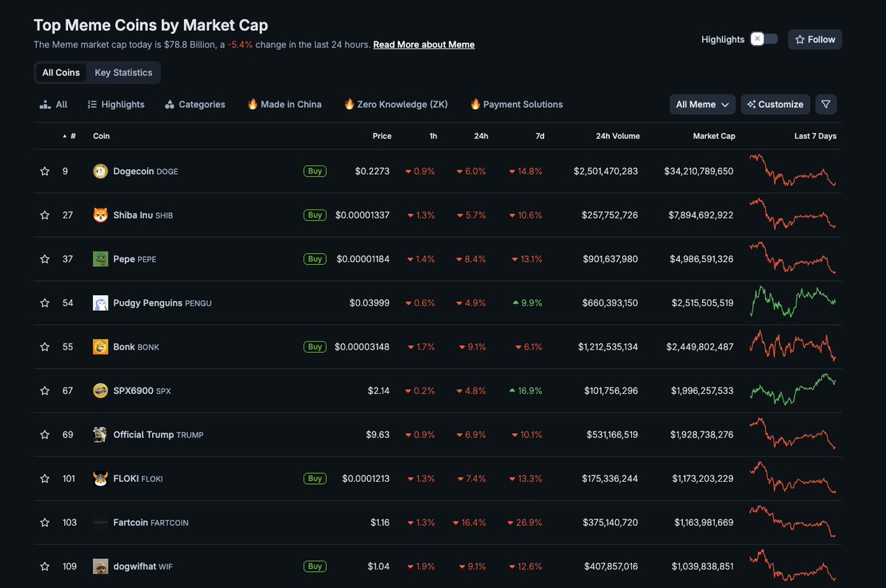Open the Bonk 7-day sparkline chart
886x588 pixels.
tap(792, 345)
